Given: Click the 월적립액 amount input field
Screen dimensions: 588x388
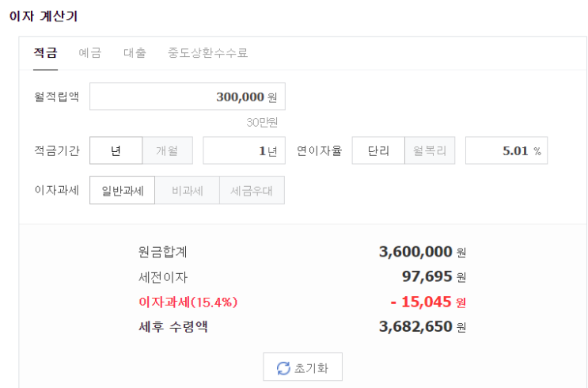Looking at the screenshot, I should [187, 97].
